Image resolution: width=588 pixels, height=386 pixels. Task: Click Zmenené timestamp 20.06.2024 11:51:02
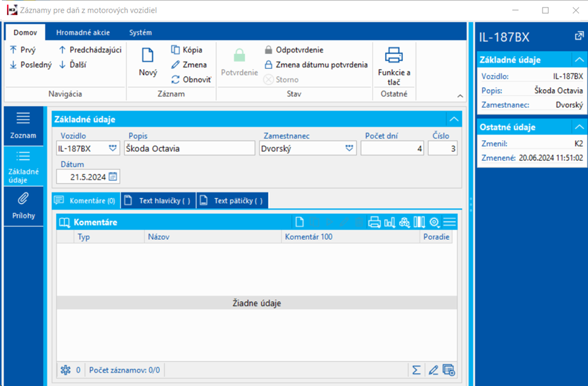[551, 158]
